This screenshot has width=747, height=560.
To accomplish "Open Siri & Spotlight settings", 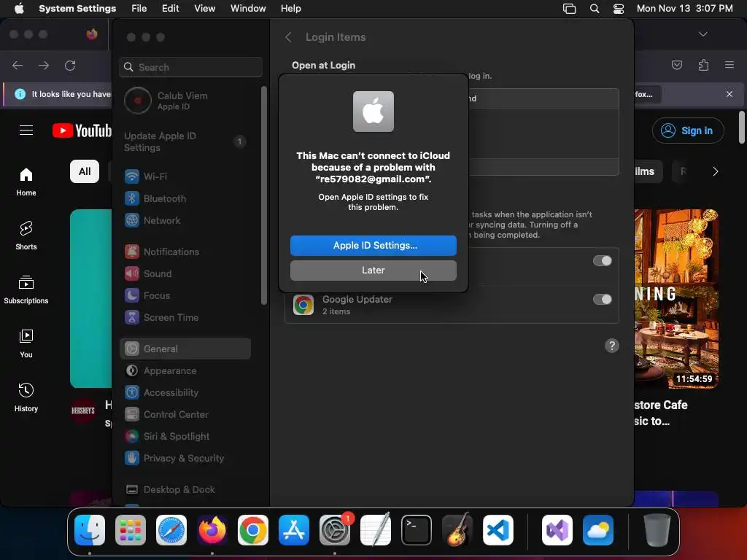I will (185, 436).
